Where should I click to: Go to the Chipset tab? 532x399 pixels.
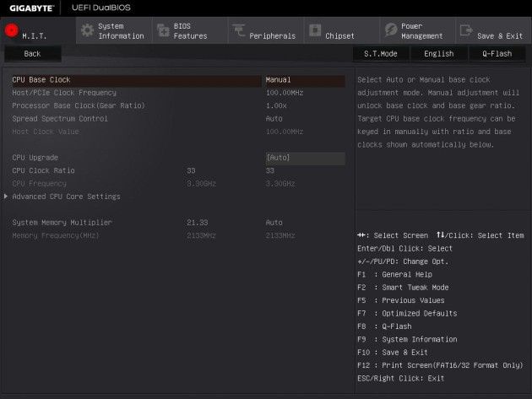point(342,30)
